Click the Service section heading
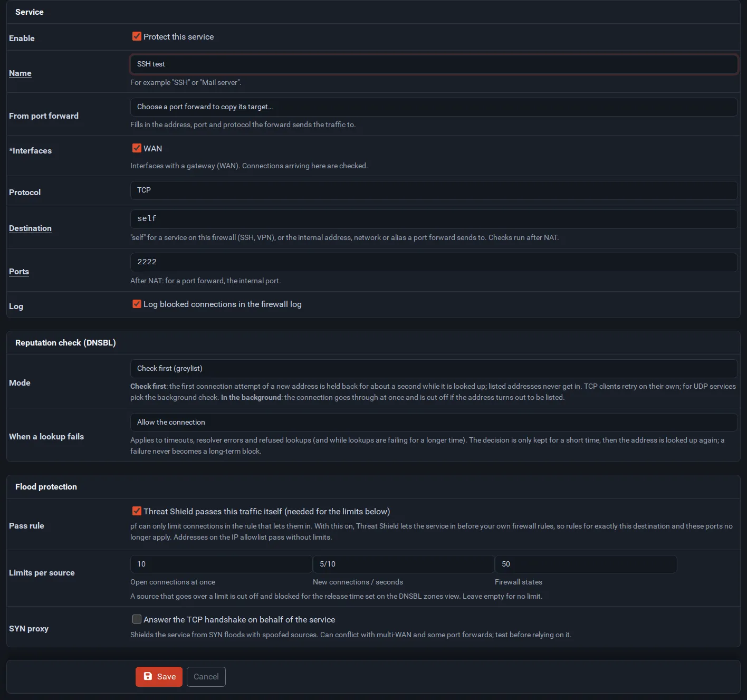The width and height of the screenshot is (747, 700). coord(30,12)
